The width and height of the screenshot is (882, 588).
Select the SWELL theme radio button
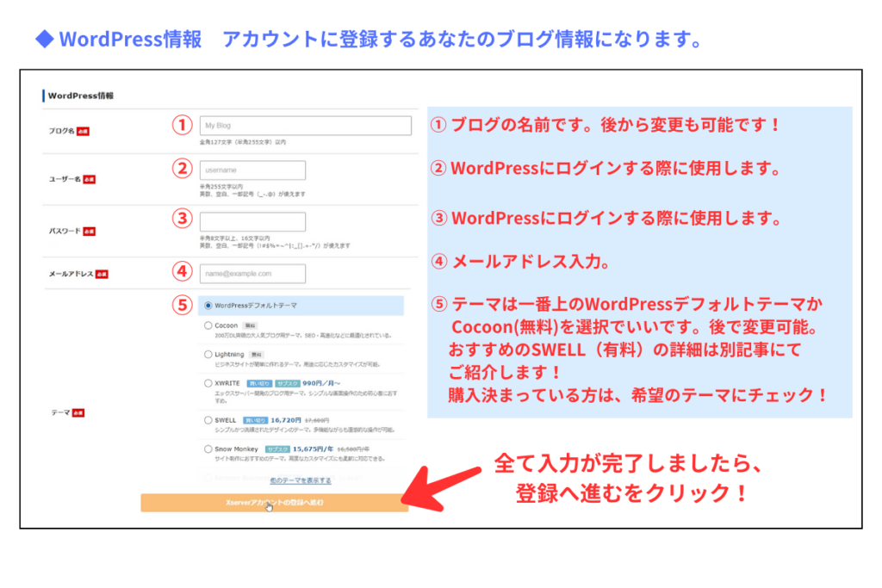coord(208,420)
